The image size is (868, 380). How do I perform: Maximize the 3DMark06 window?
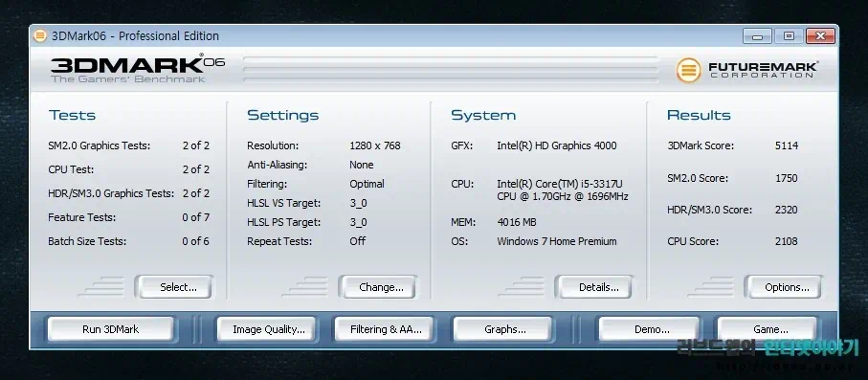coord(789,36)
